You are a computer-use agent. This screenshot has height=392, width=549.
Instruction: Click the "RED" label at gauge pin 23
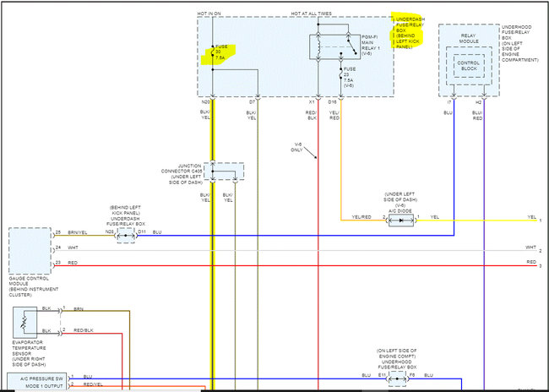click(73, 263)
